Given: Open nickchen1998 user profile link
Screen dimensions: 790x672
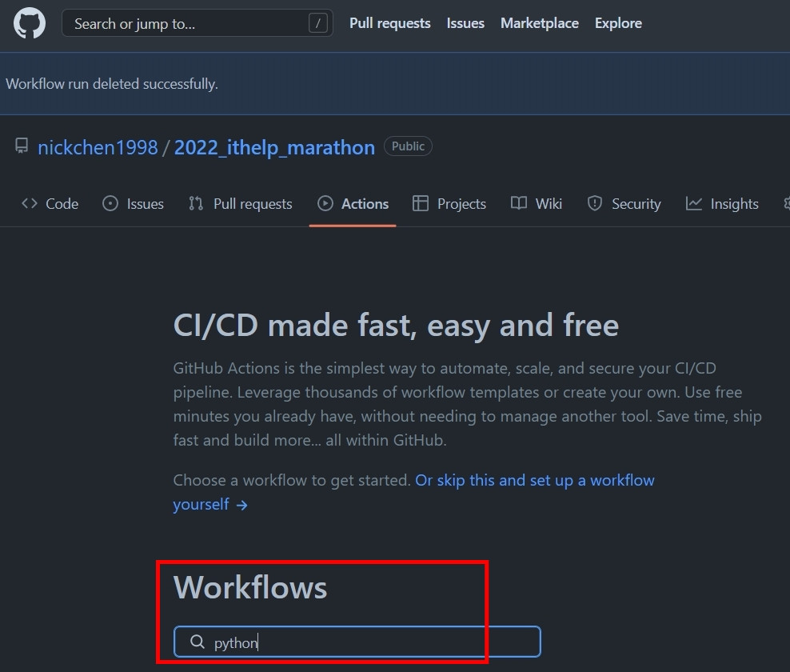Looking at the screenshot, I should (x=98, y=147).
